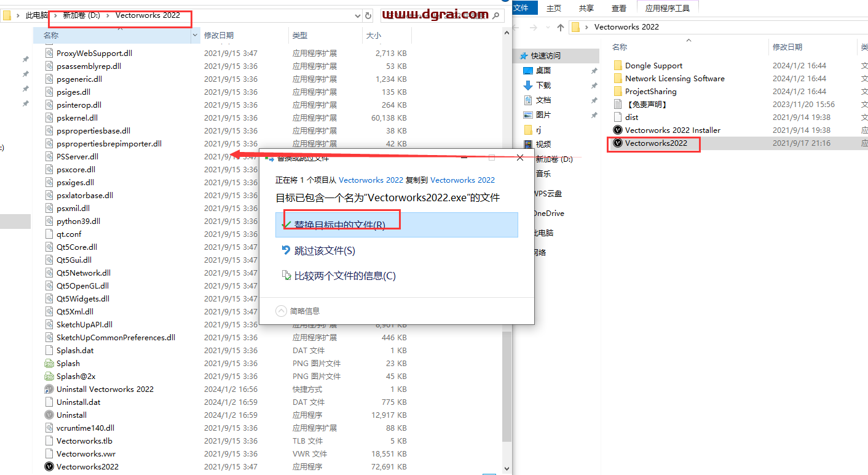Select Qt5Core.dll file icon
This screenshot has height=475, width=868.
click(49, 247)
